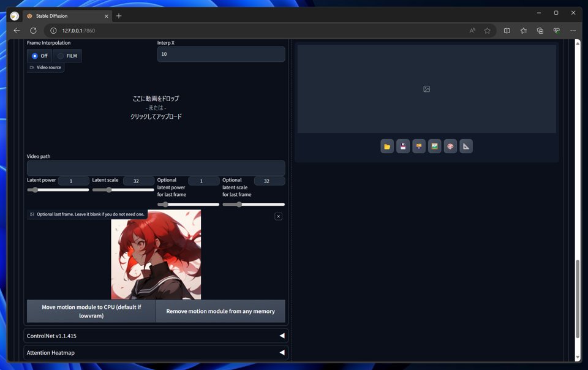
Task: Click the empty output image placeholder icon
Action: tap(427, 89)
